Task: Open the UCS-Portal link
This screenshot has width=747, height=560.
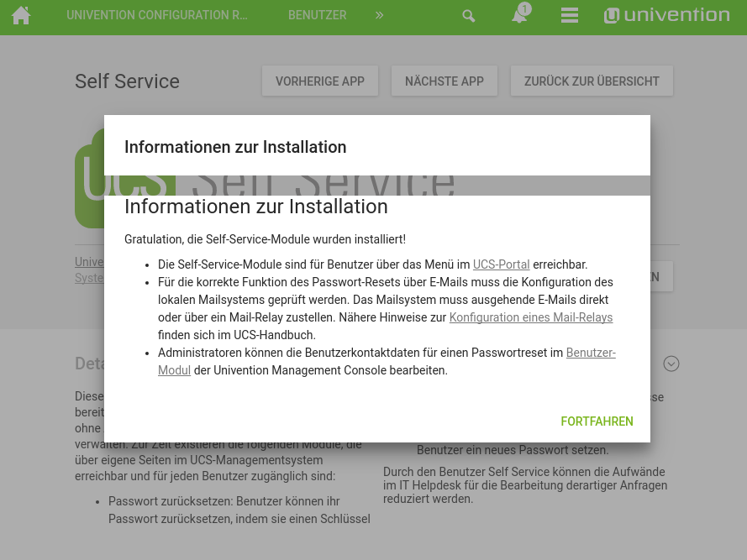Action: tap(501, 264)
